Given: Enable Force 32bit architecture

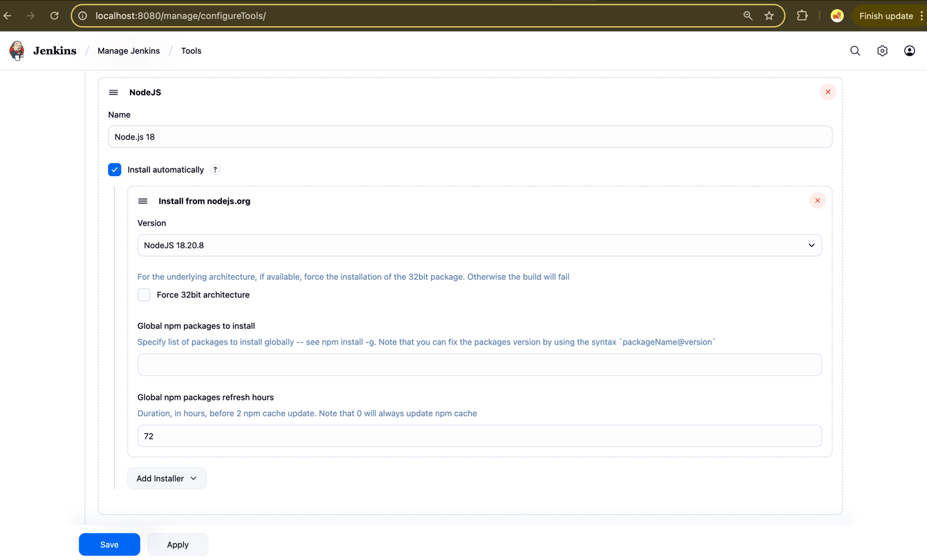Looking at the screenshot, I should tap(143, 295).
